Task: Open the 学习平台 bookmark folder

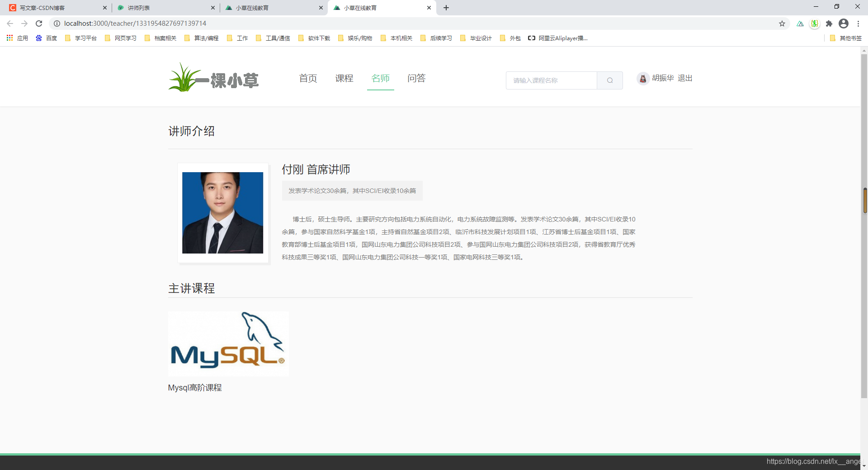Action: point(81,38)
